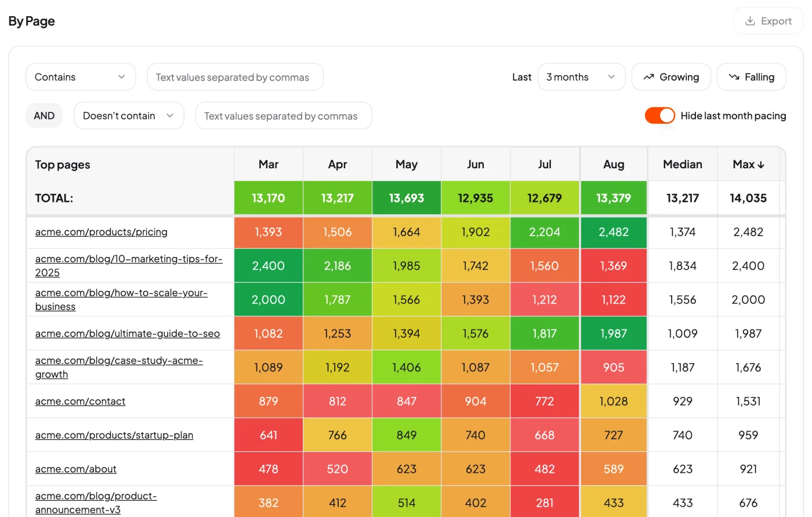Viewport: 812px width, 517px height.
Task: Select the 2,400 Mar cell for marketing tips
Action: 269,266
